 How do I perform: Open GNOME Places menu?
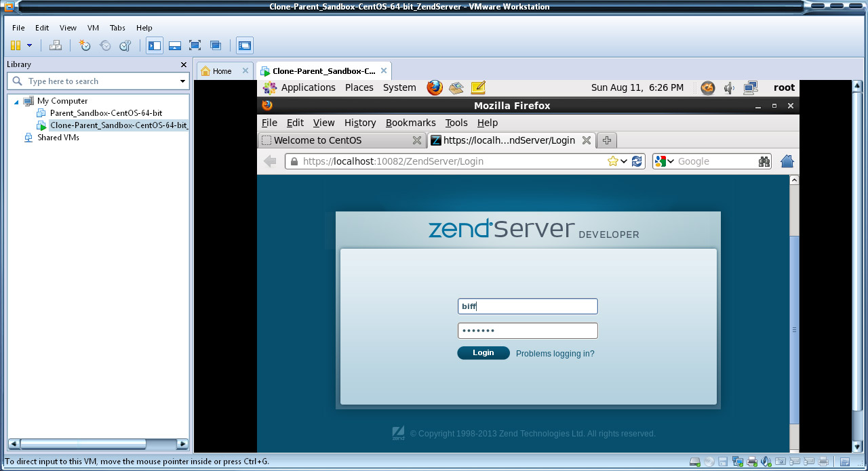click(x=359, y=87)
